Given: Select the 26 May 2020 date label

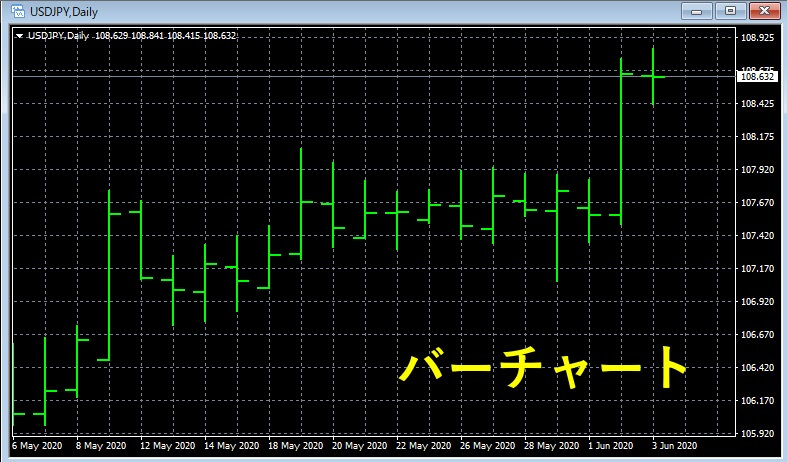Looking at the screenshot, I should point(489,446).
